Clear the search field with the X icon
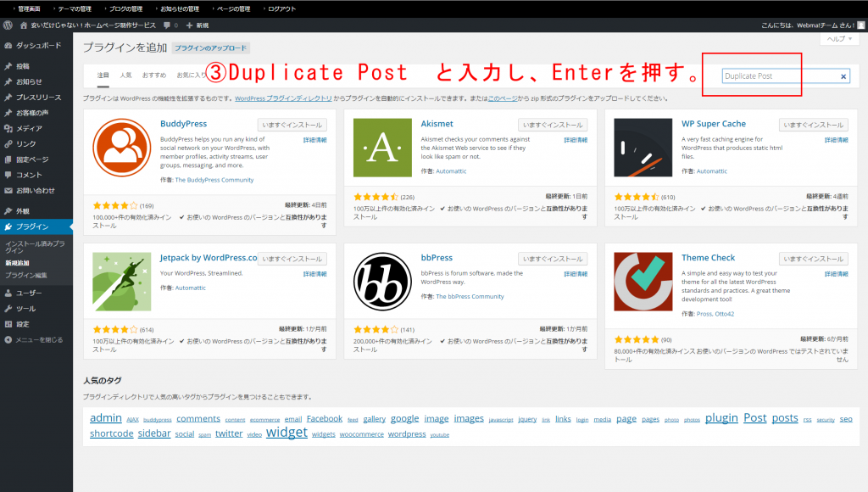This screenshot has width=868, height=492. 843,76
